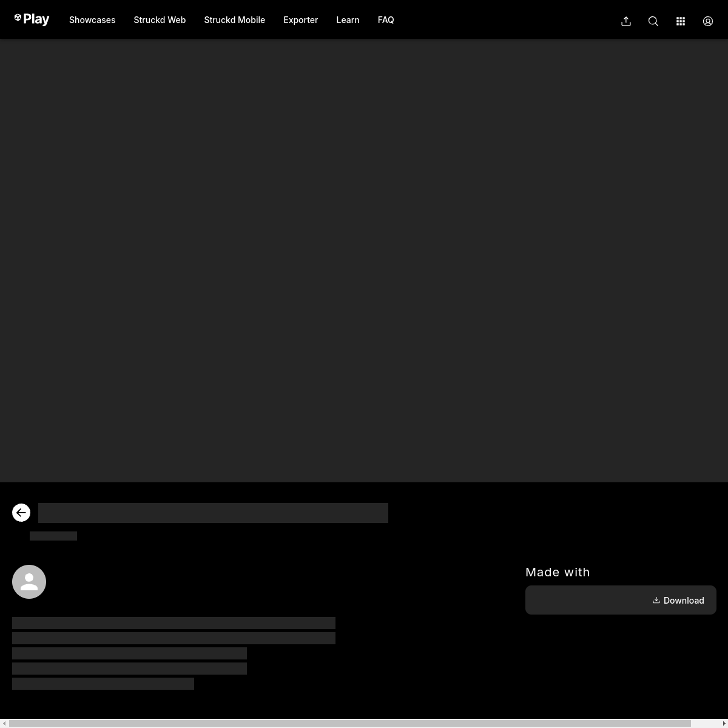
Task: Open search with the magnifier icon
Action: pos(653,21)
